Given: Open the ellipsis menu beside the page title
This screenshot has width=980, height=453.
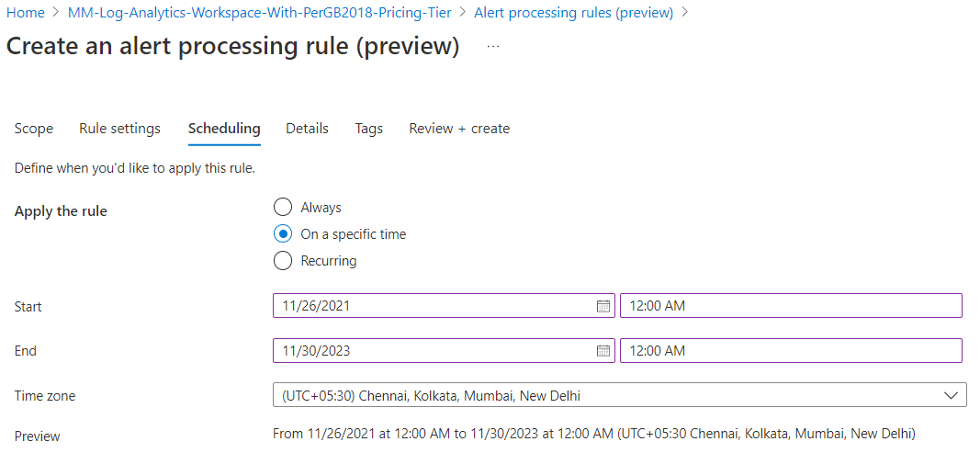Looking at the screenshot, I should point(493,47).
